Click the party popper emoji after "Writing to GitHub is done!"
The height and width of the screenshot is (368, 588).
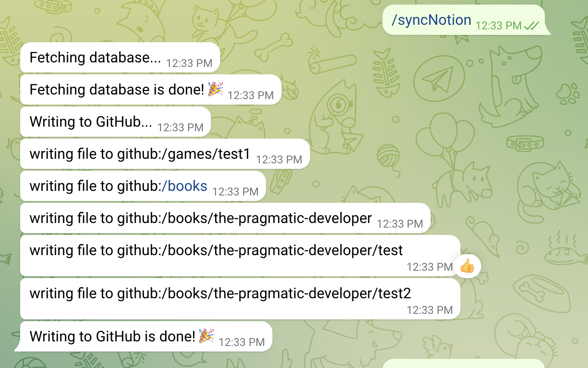pos(206,336)
